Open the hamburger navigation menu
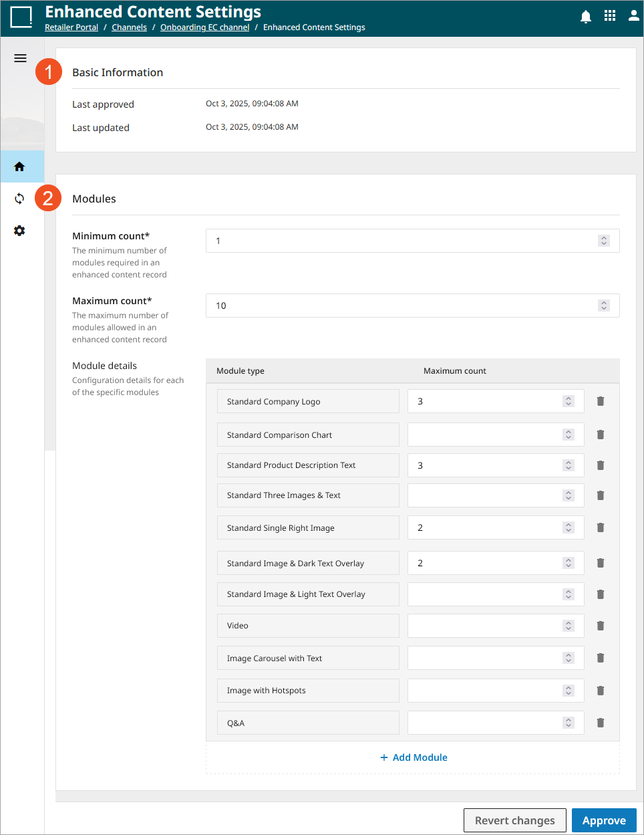 (x=20, y=58)
